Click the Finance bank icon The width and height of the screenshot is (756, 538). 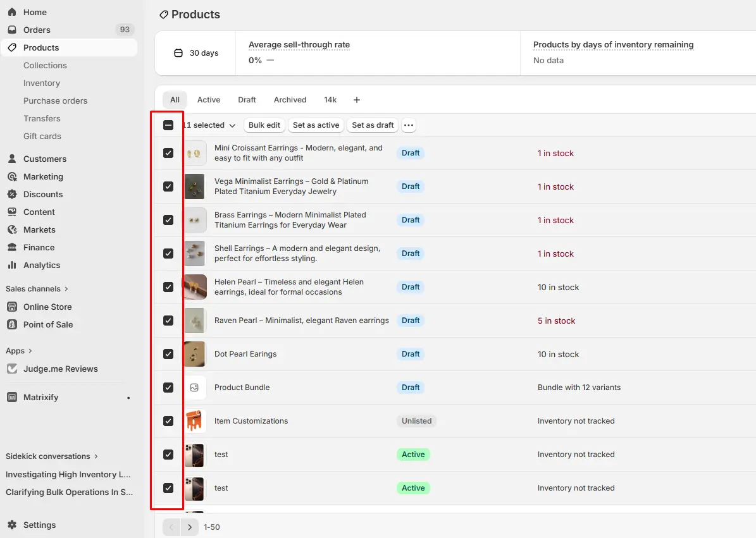[x=12, y=248]
